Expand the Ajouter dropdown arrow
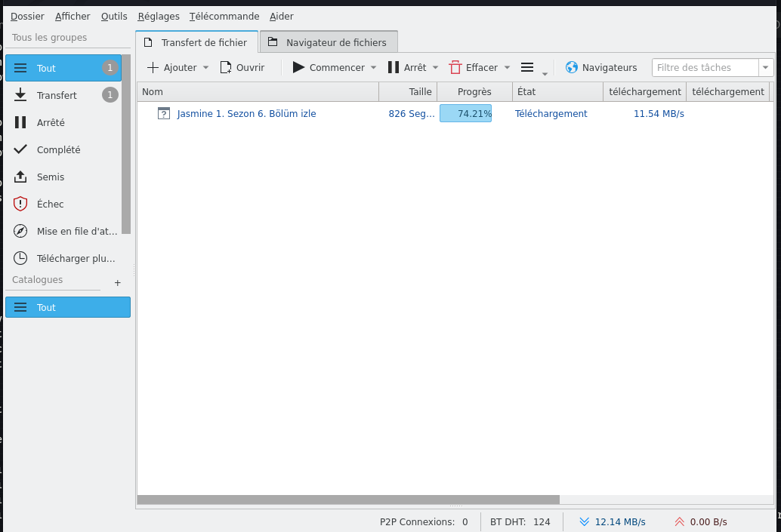Screen dimensions: 781x532 pyautogui.click(x=205, y=68)
